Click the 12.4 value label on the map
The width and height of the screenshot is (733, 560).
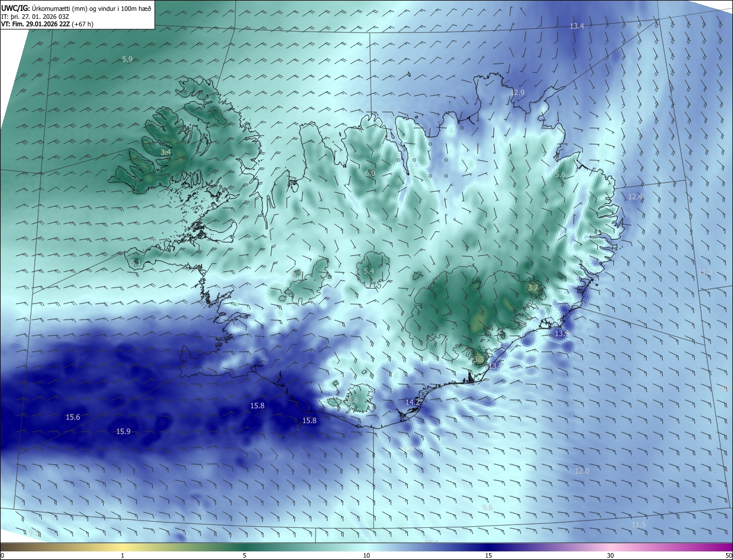pyautogui.click(x=635, y=196)
